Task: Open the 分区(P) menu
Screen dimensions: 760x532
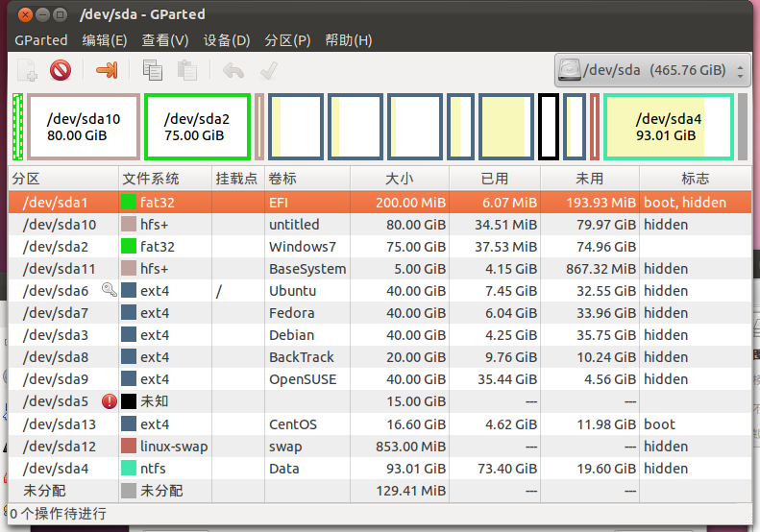Action: coord(287,40)
